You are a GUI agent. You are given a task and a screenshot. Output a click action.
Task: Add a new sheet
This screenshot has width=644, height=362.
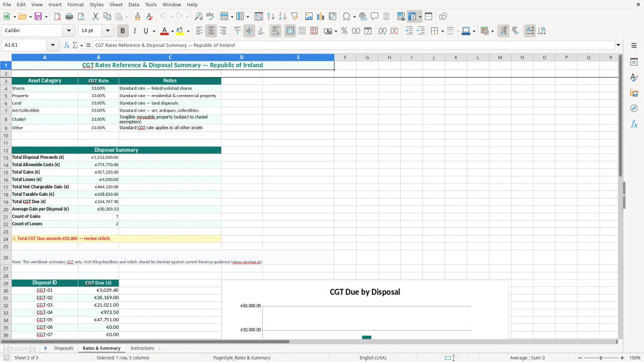point(45,348)
